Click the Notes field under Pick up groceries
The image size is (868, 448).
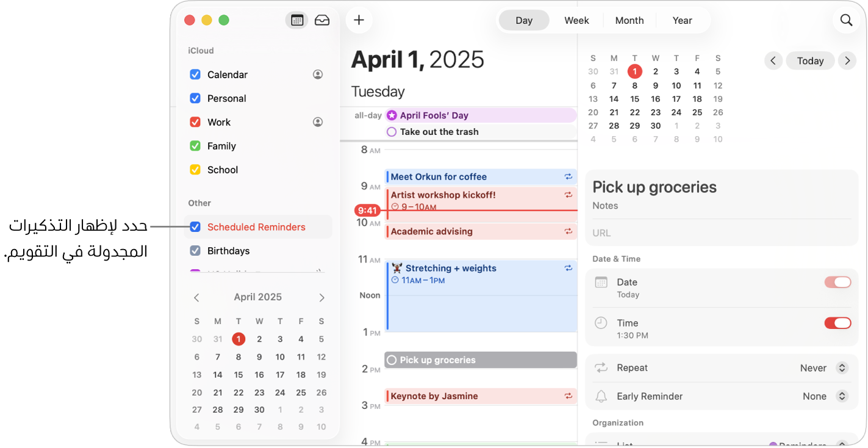pos(722,206)
